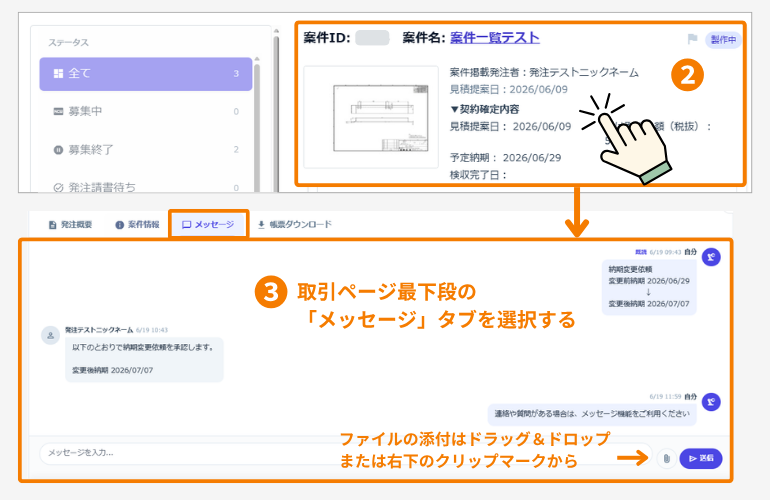Click the 連絡や質問がある場合は message bubble
The image size is (770, 500).
click(x=592, y=414)
